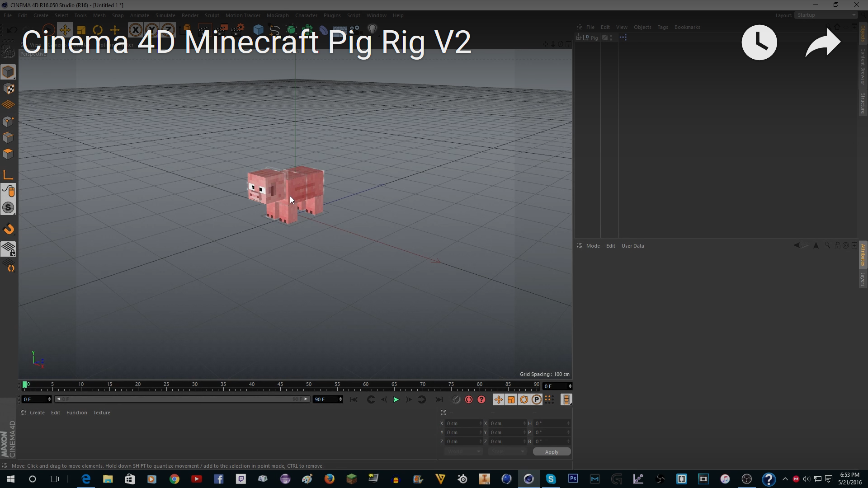Open the Texture menu in Material Manager
The width and height of the screenshot is (868, 488).
[101, 413]
